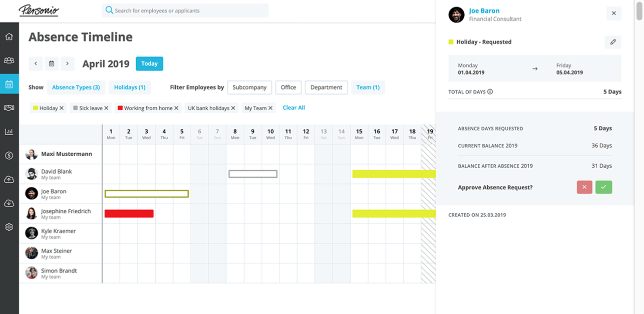Remove the Working from home filter tag
Image resolution: width=644 pixels, height=314 pixels.
tap(176, 108)
